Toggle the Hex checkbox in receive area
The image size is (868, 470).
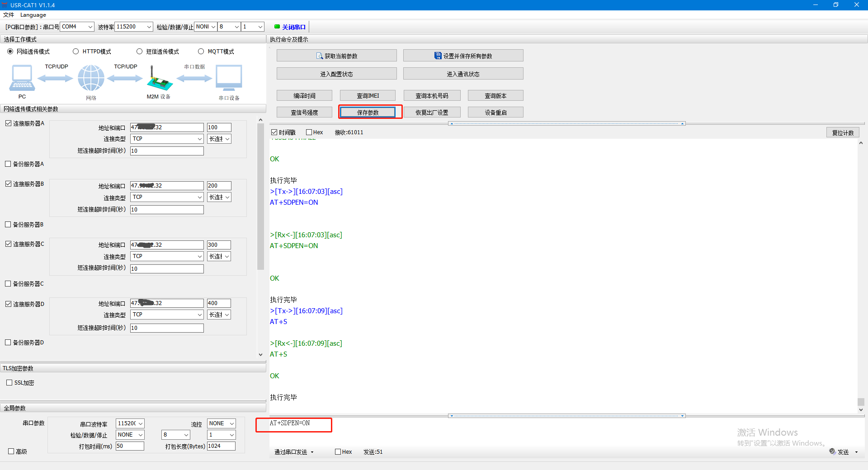(309, 132)
